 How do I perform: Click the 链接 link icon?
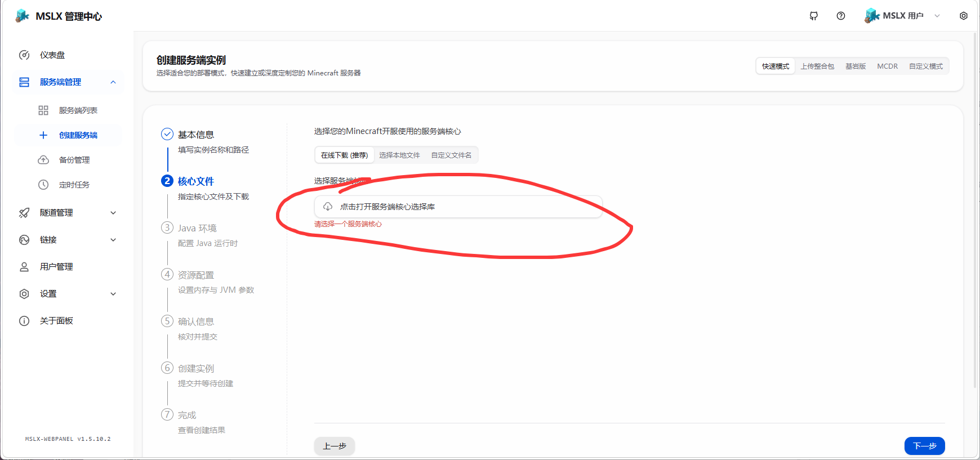(x=24, y=240)
